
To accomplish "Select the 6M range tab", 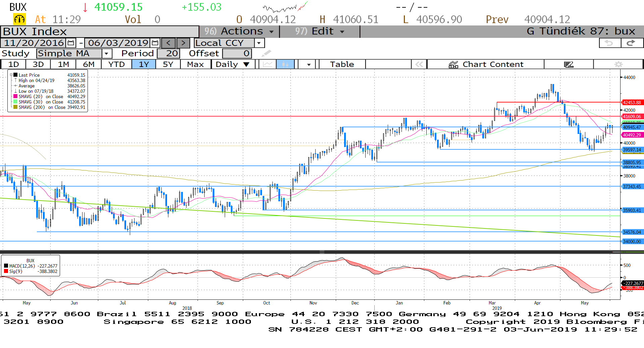I will (x=89, y=64).
